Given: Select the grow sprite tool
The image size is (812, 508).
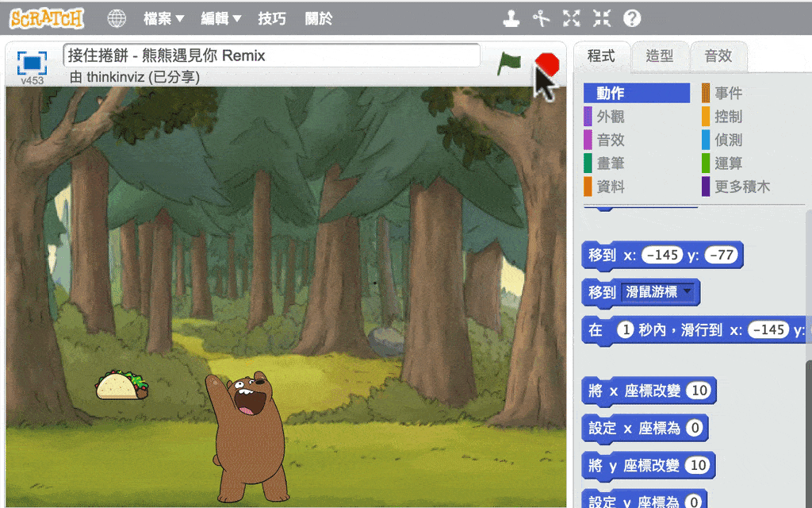Looking at the screenshot, I should tap(571, 19).
